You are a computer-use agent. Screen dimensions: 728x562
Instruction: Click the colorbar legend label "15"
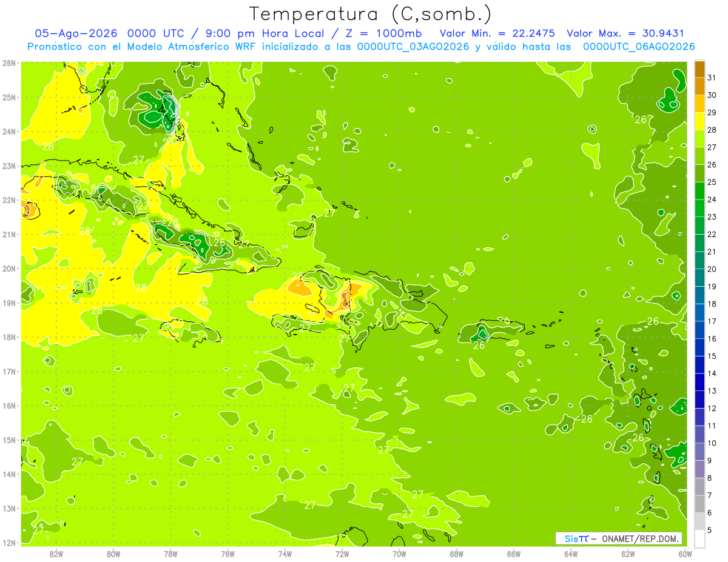coord(712,356)
